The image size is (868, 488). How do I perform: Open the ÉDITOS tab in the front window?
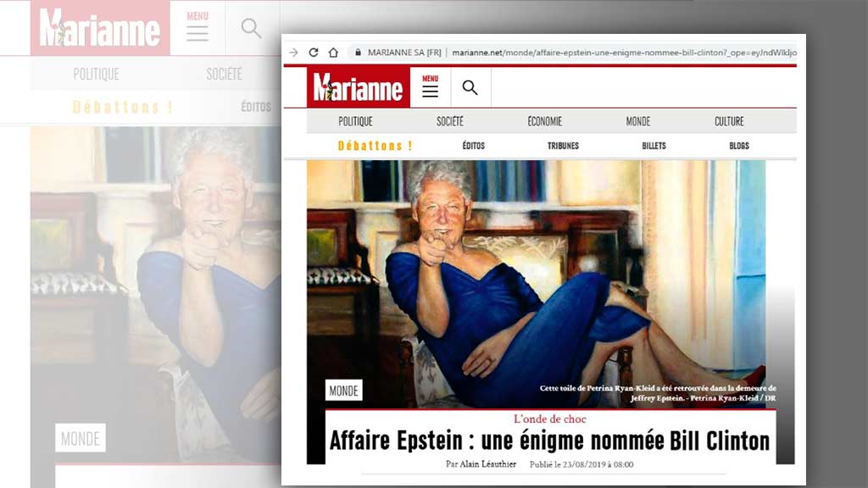coord(473,146)
